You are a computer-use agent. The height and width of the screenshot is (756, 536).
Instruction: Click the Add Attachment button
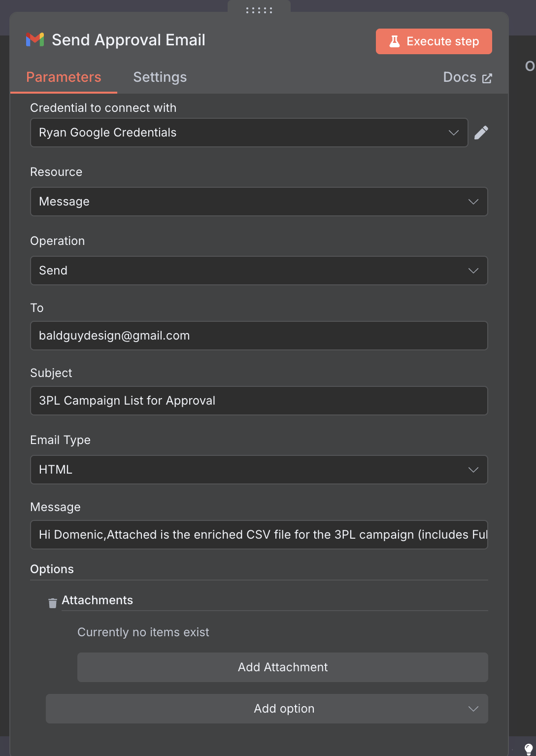coord(283,667)
